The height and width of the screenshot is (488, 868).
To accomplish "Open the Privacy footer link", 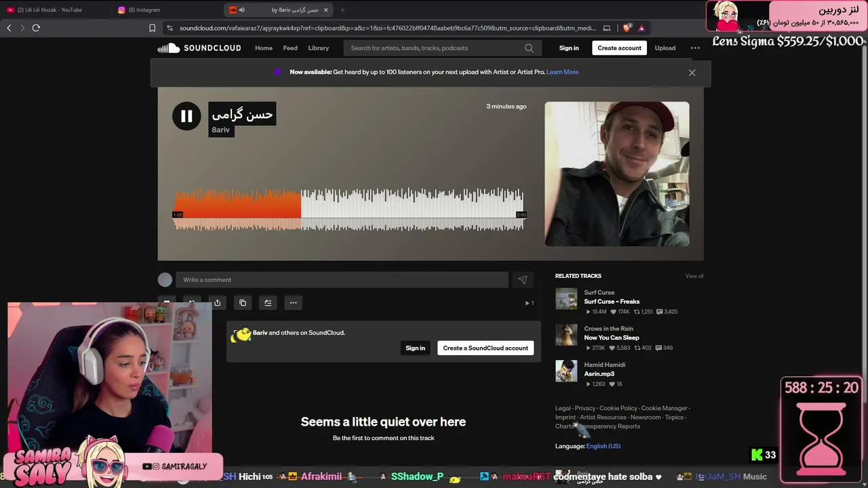I will (x=585, y=408).
